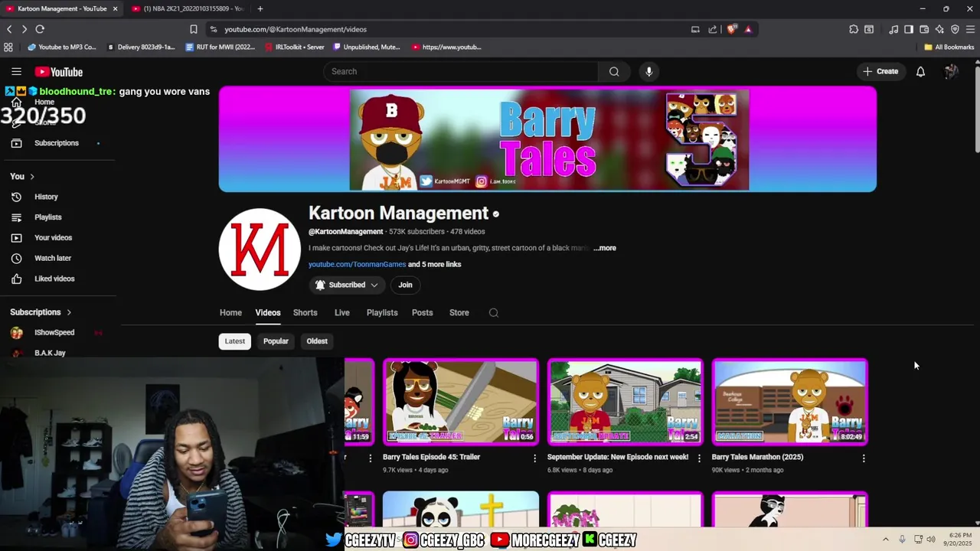Show hidden tray icons chevron
980x551 pixels.
click(x=885, y=540)
